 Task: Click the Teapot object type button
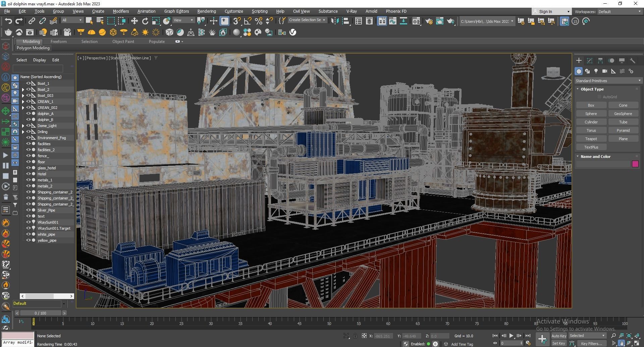[591, 139]
